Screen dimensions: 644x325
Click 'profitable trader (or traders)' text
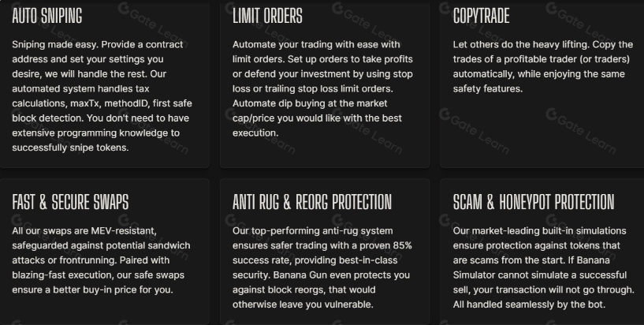(567, 59)
